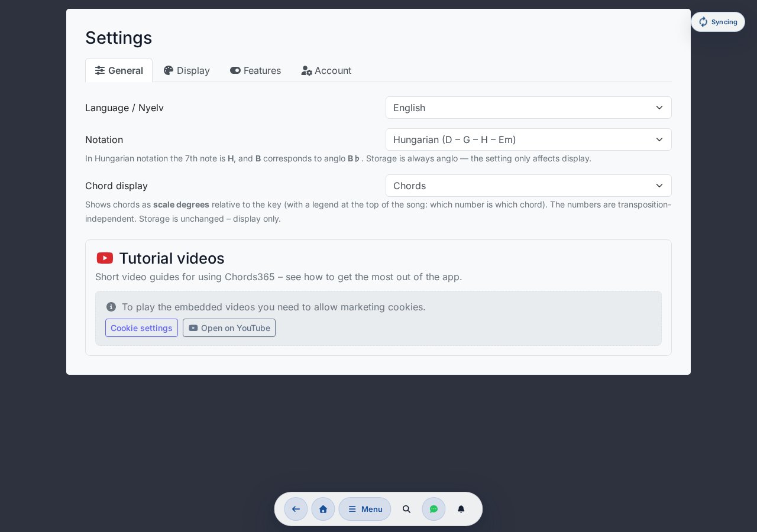
Task: Click the Notation label
Action: 104,140
